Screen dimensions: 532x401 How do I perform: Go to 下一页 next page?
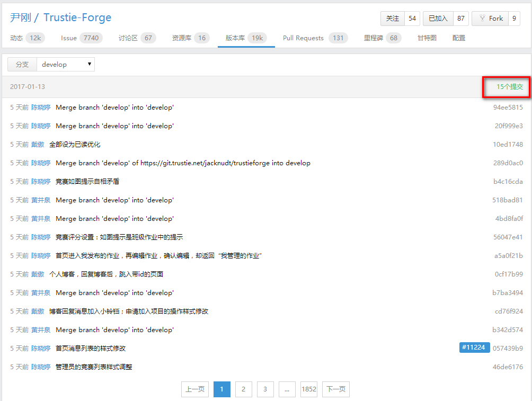click(336, 389)
